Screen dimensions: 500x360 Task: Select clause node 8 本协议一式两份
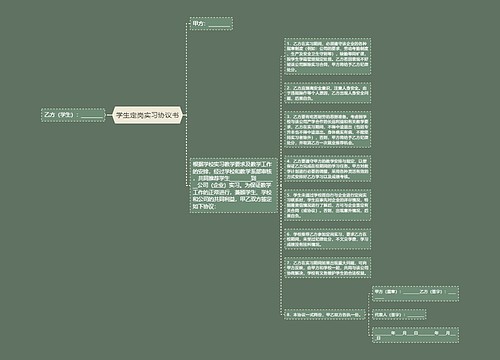pyautogui.click(x=324, y=314)
